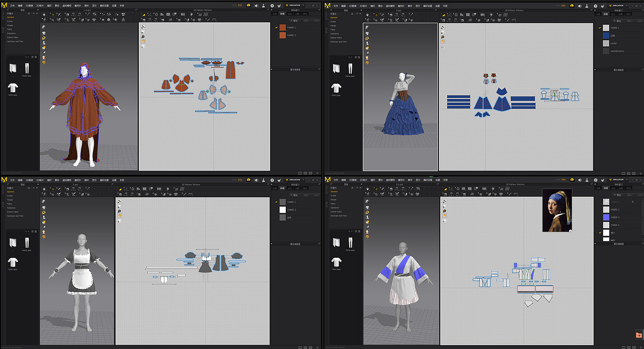Image resolution: width=644 pixels, height=349 pixels.
Task: Click cloud icon in blue gown window header
Action: point(572,6)
